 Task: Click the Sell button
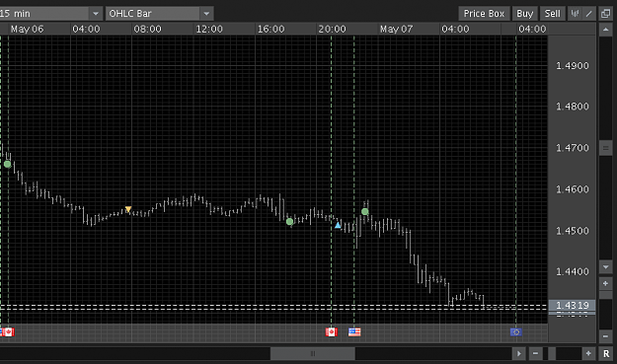pos(552,14)
